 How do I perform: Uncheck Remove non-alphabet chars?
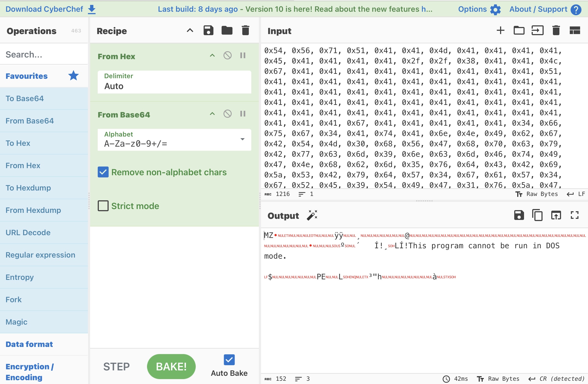click(103, 172)
